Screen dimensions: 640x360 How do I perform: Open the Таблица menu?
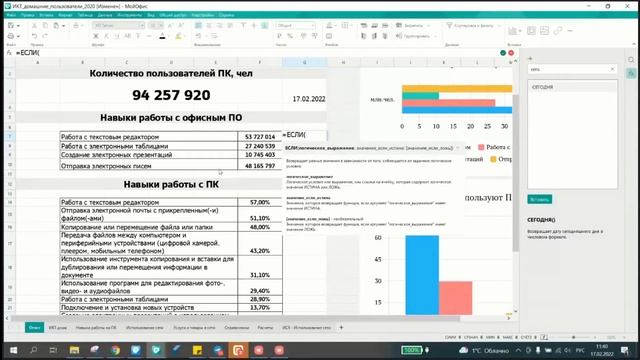point(85,15)
